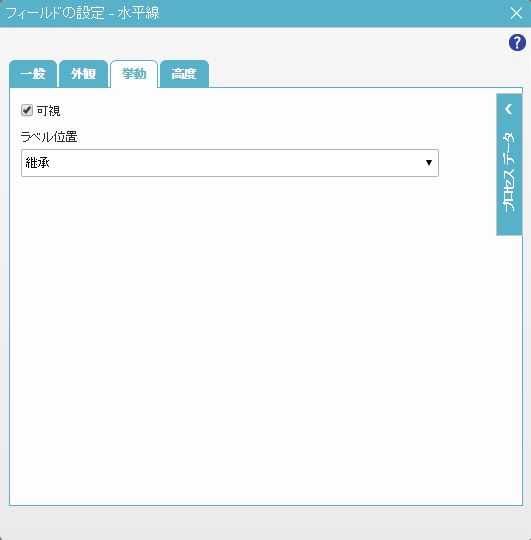Click the フィールドの設定 - 水平線 title text
Screen dimensions: 531x540
[82, 13]
